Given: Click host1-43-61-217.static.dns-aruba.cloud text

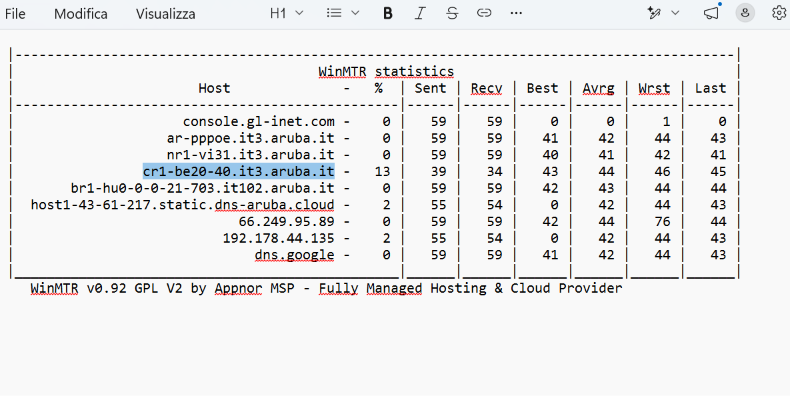Looking at the screenshot, I should tap(182, 205).
